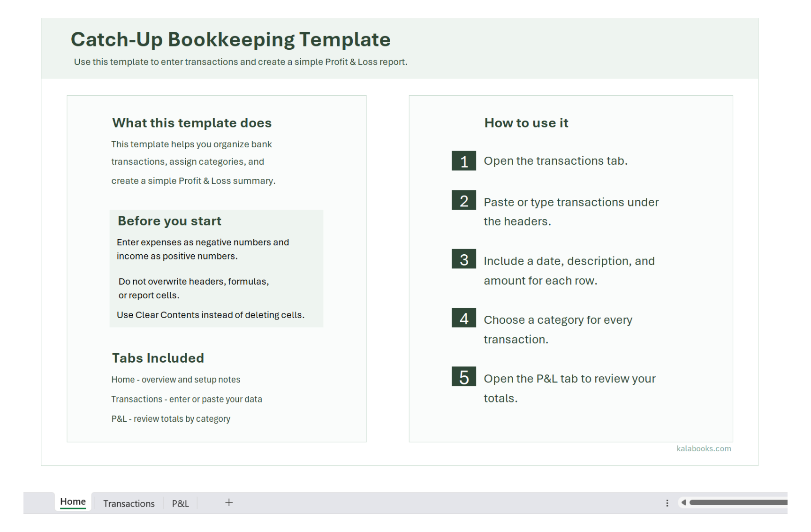
Task: Click 'Paste or type transactions under' text
Action: pyautogui.click(x=571, y=202)
